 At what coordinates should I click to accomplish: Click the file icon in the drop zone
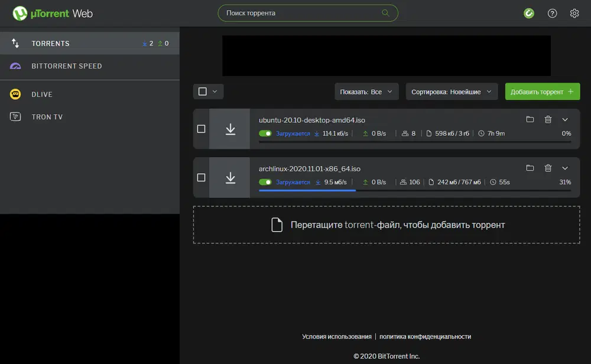coord(277,225)
